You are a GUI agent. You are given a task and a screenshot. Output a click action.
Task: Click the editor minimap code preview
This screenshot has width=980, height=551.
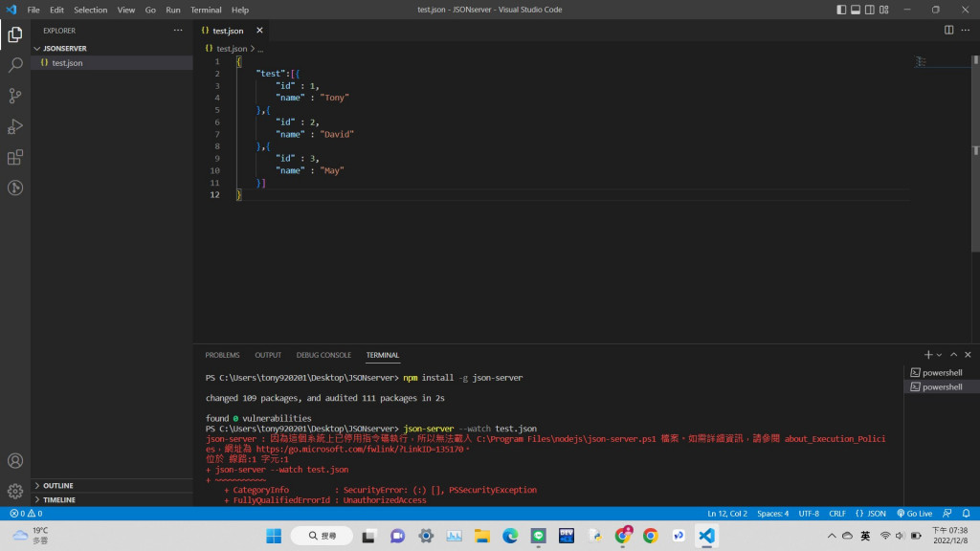(x=921, y=62)
